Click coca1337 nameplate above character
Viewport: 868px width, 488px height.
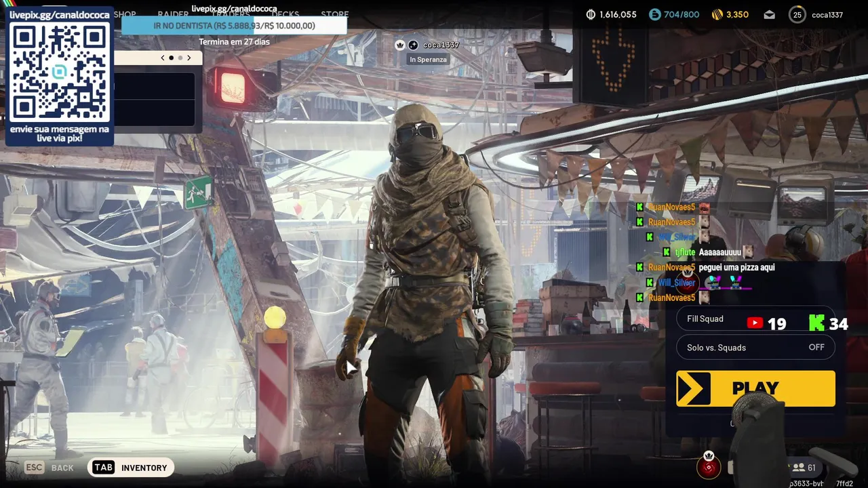click(441, 45)
